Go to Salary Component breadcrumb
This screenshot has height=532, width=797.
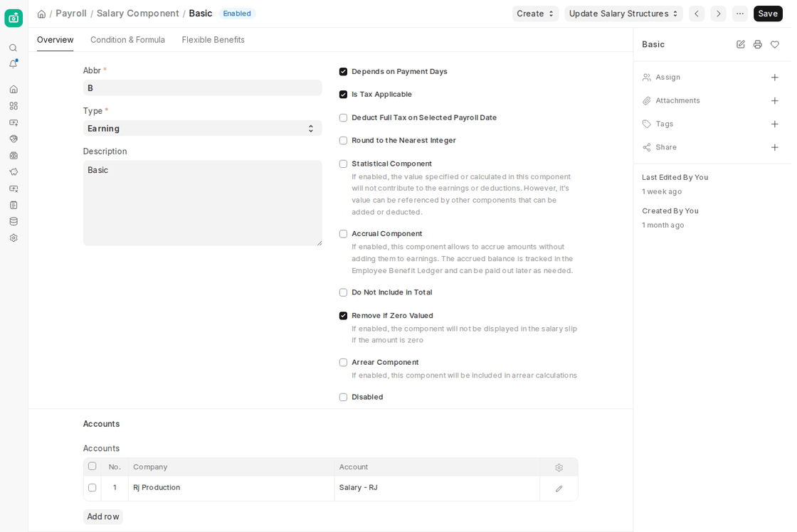[x=138, y=14]
